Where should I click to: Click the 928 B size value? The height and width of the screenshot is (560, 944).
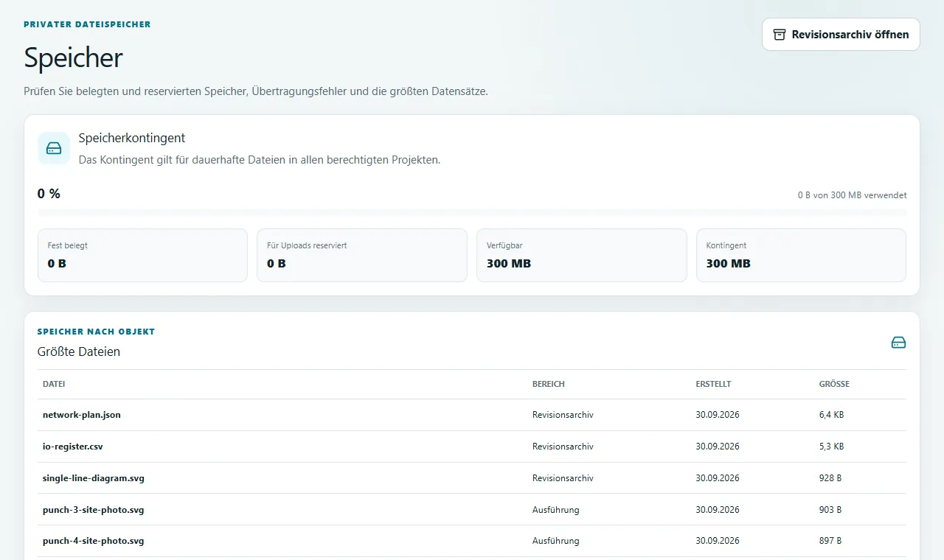[x=830, y=478]
